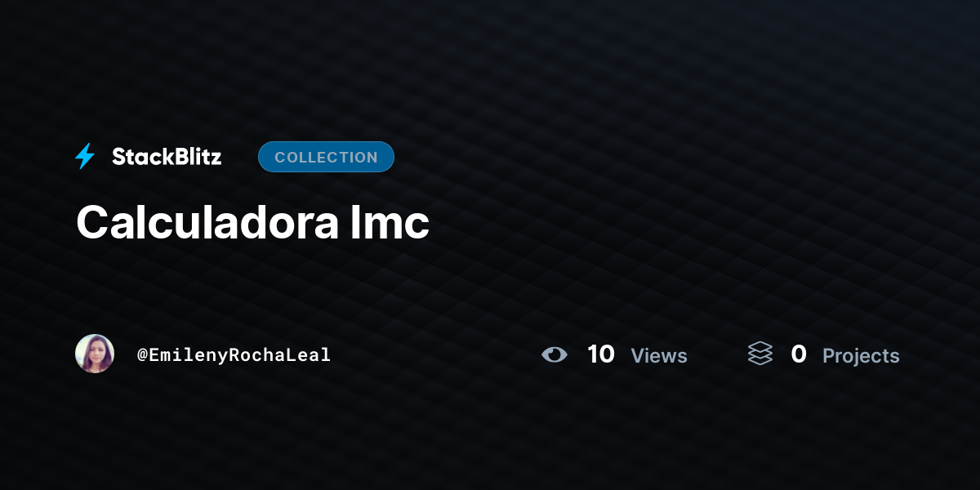
Task: Click the StackBlitz wordmark text
Action: pos(167,157)
